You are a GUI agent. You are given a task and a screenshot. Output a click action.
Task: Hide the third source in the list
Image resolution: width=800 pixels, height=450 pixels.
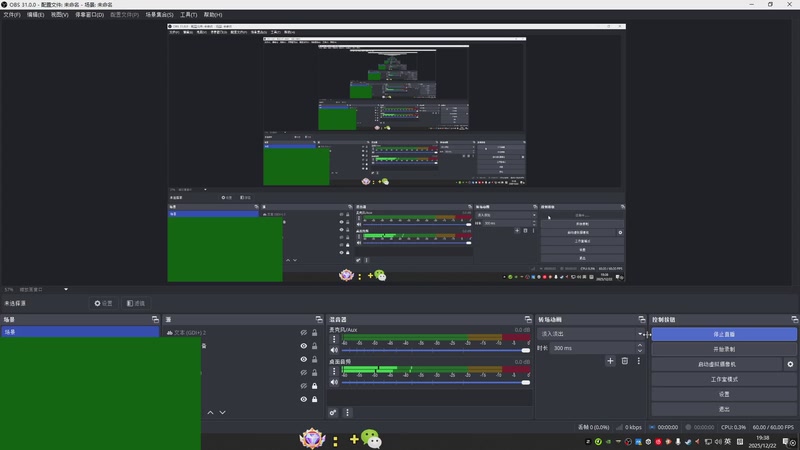[x=304, y=359]
